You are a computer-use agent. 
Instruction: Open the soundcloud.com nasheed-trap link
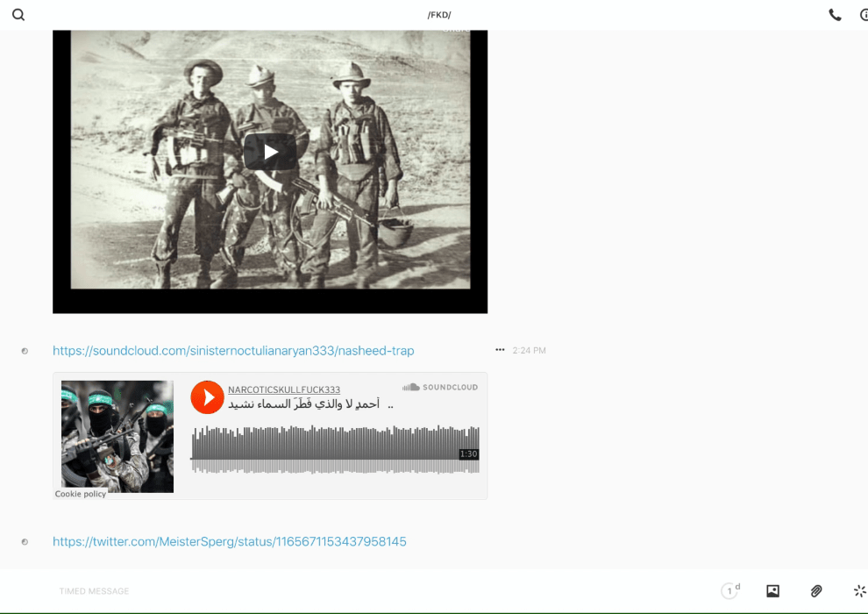pyautogui.click(x=233, y=351)
